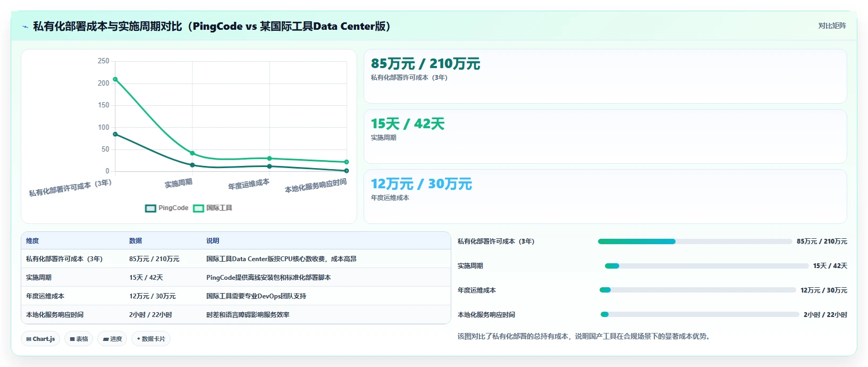
Task: Click the 实施周期 progress bar
Action: coord(706,266)
